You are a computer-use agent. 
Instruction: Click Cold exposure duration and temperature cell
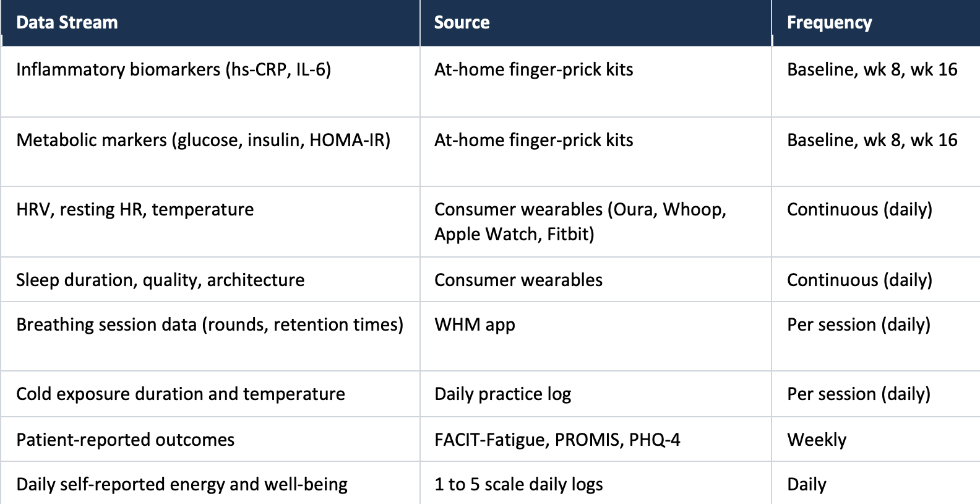coord(181,394)
